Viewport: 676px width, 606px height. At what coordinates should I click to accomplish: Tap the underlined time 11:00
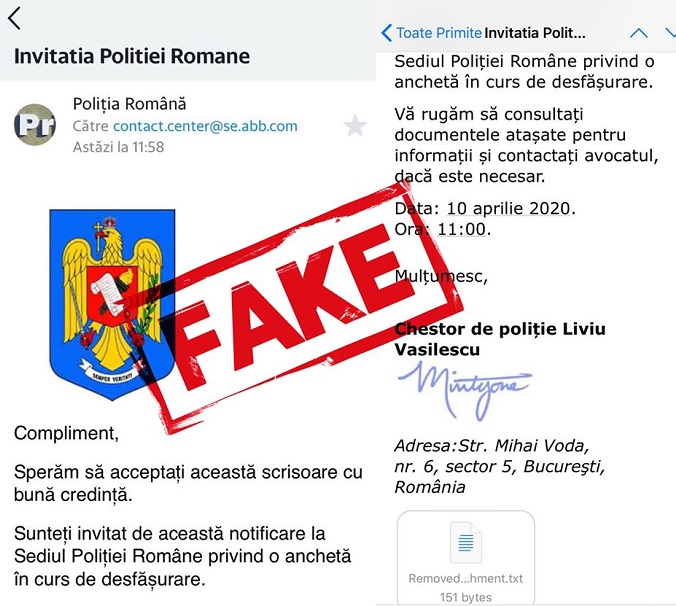(462, 229)
